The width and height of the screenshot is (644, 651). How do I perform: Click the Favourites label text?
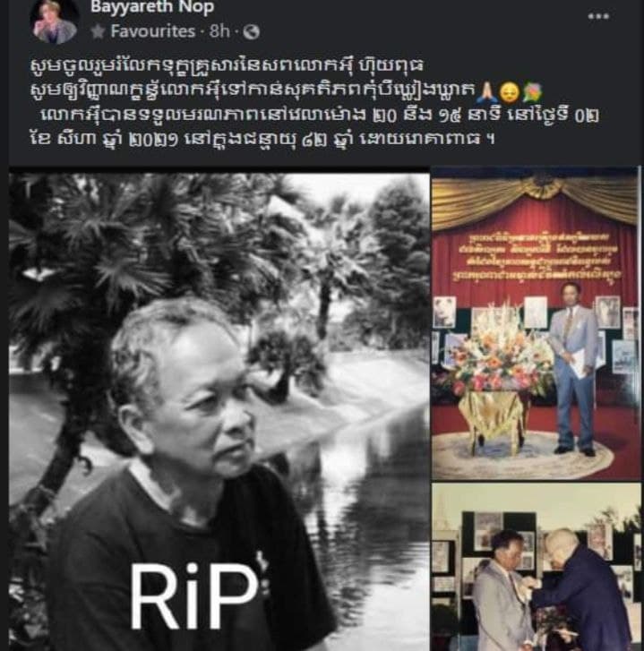[x=153, y=31]
